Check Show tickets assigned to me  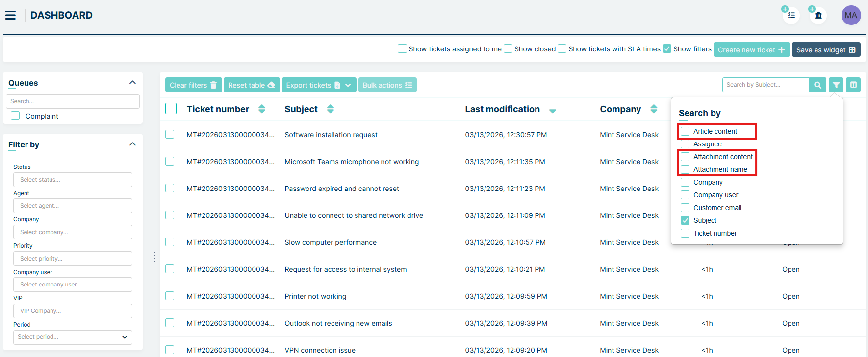pos(402,49)
